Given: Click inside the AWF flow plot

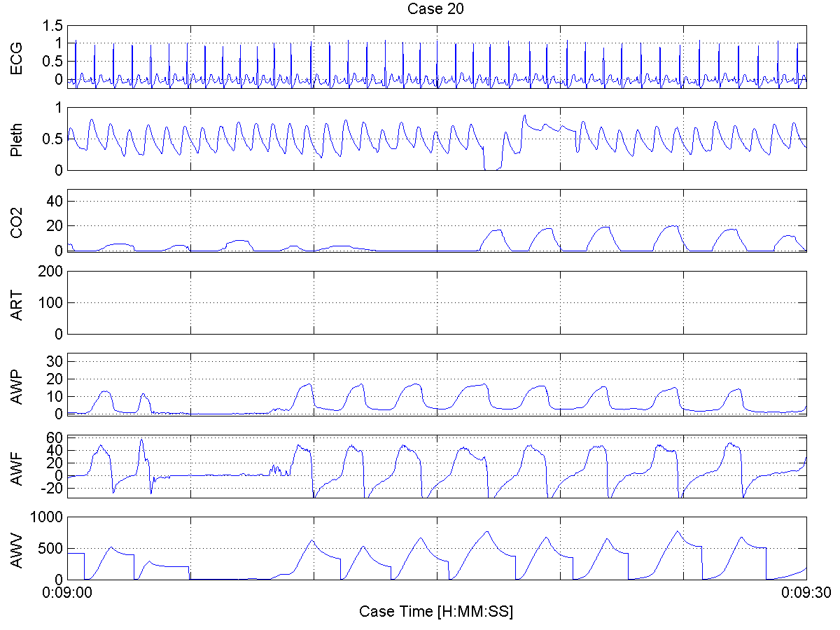Looking at the screenshot, I should pos(437,466).
